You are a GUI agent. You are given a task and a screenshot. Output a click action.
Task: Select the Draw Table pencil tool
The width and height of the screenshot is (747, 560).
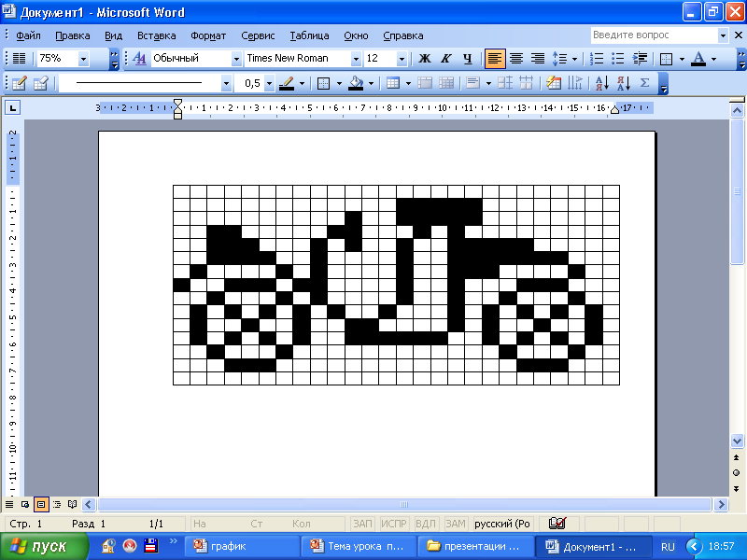[x=18, y=83]
